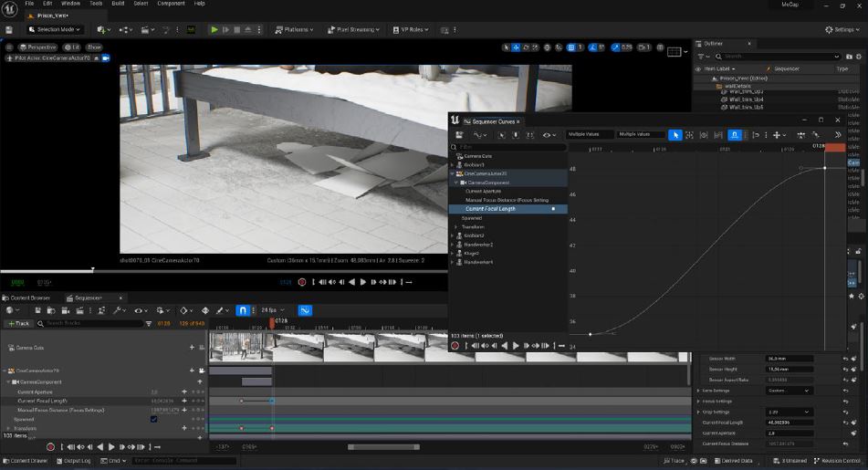Open the Pixel Streaming dropdown

pos(353,30)
